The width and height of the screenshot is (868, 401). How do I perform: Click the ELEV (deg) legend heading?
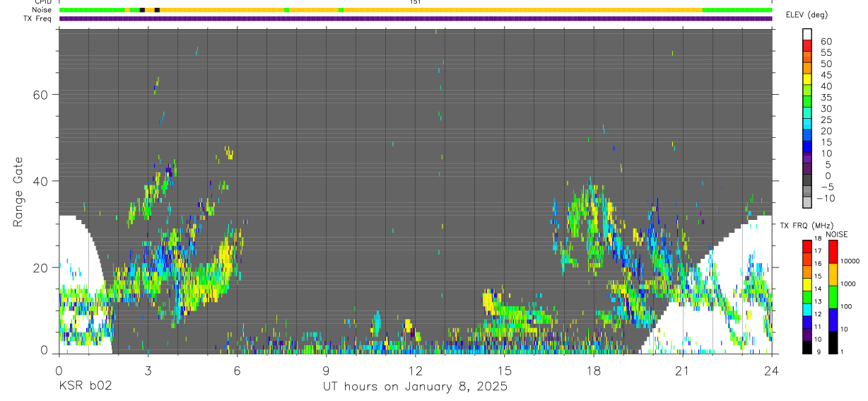807,15
